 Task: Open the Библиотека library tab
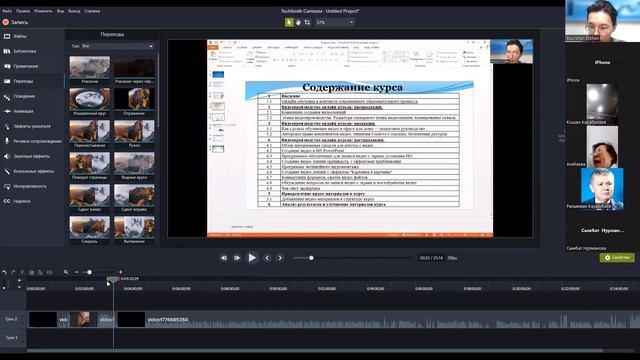32,51
